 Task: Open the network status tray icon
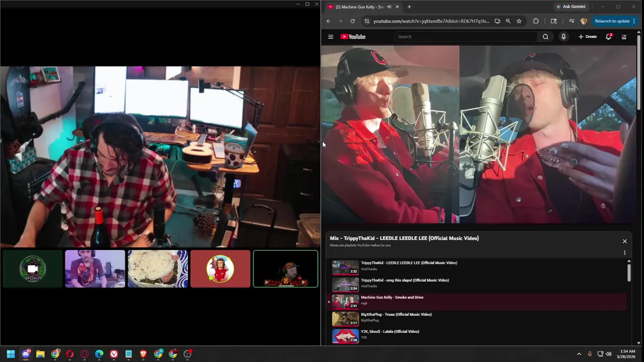600,354
